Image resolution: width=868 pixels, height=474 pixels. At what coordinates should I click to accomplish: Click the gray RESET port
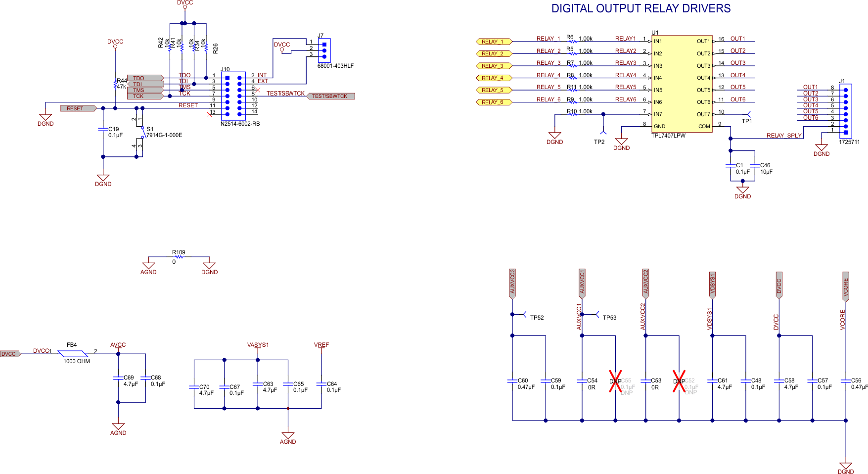click(79, 108)
